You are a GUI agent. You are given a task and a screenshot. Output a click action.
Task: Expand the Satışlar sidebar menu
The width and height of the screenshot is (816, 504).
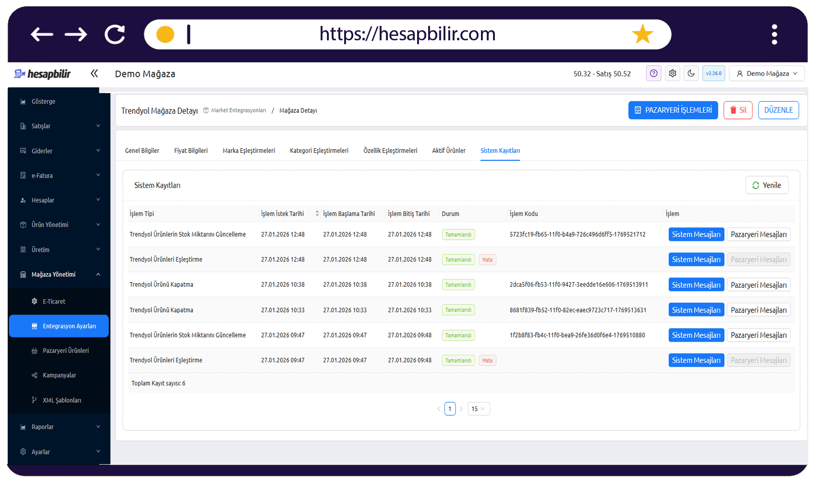[59, 126]
